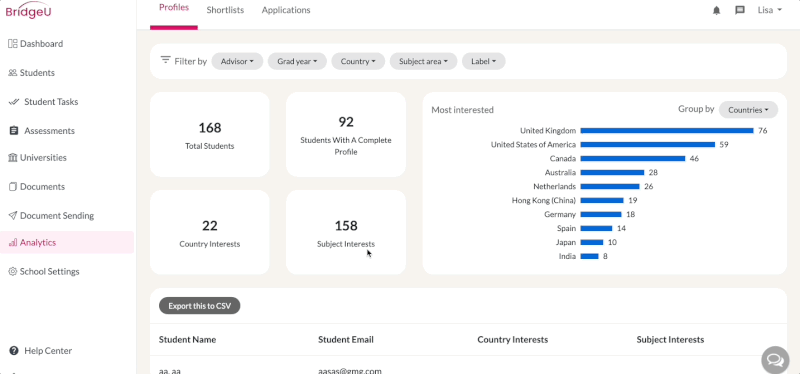Click the Netherlands bar in chart

click(x=610, y=187)
